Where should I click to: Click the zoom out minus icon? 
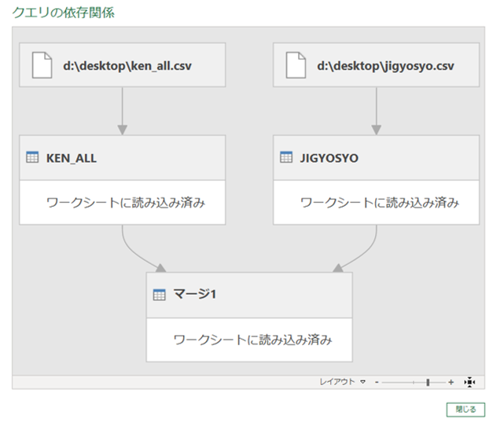[x=377, y=382]
